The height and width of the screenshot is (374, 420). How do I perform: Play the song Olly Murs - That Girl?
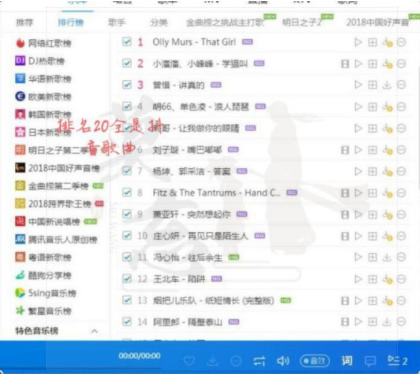point(358,42)
